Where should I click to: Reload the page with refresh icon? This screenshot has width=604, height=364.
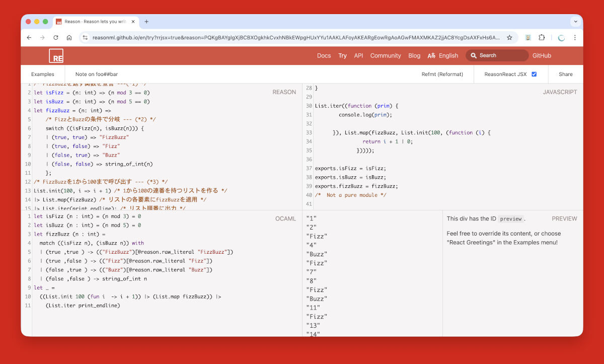[56, 38]
